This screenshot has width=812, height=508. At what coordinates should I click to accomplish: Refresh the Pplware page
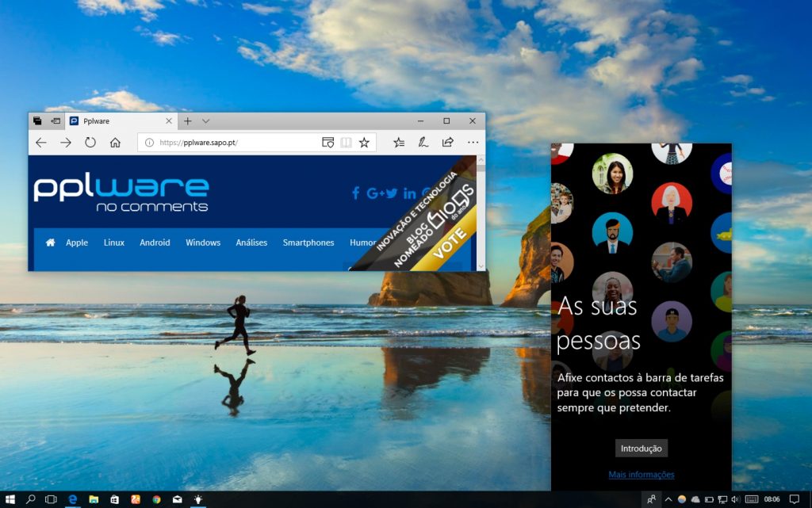(x=90, y=143)
